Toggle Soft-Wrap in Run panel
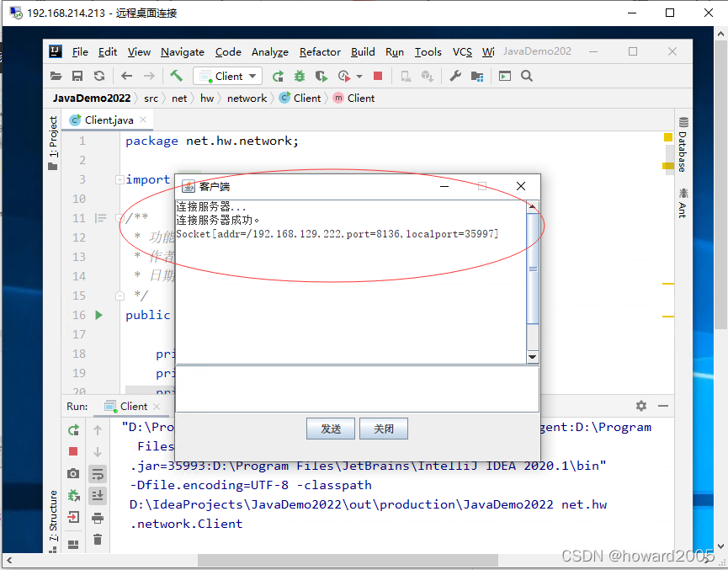 (x=98, y=474)
